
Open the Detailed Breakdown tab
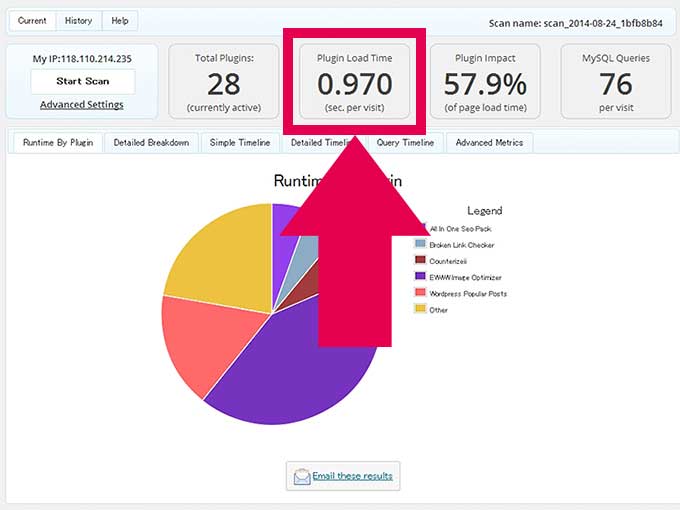point(151,143)
